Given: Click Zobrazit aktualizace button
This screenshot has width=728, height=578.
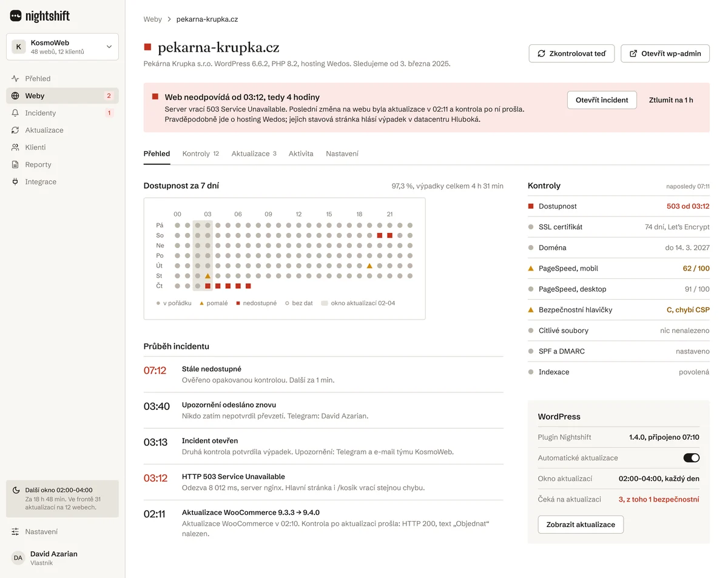Looking at the screenshot, I should coord(581,525).
